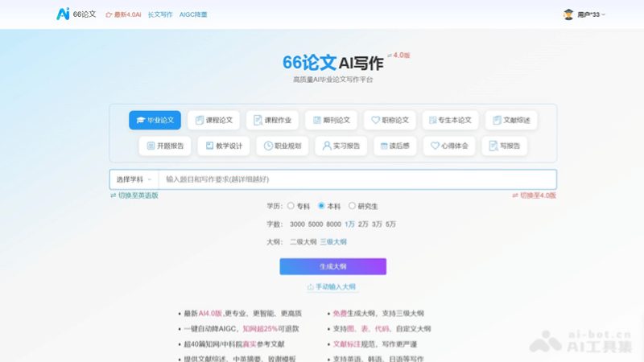The width and height of the screenshot is (644, 362).
Task: Click the 手动输入大纲 link
Action: click(332, 286)
